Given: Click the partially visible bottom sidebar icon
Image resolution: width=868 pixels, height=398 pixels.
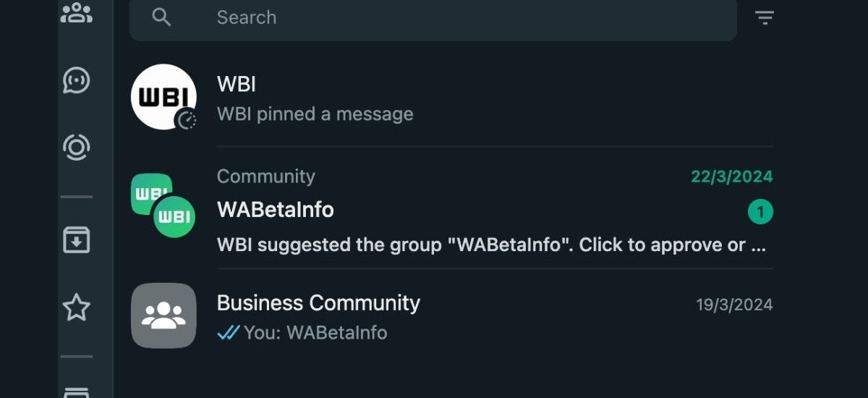Looking at the screenshot, I should point(76,392).
